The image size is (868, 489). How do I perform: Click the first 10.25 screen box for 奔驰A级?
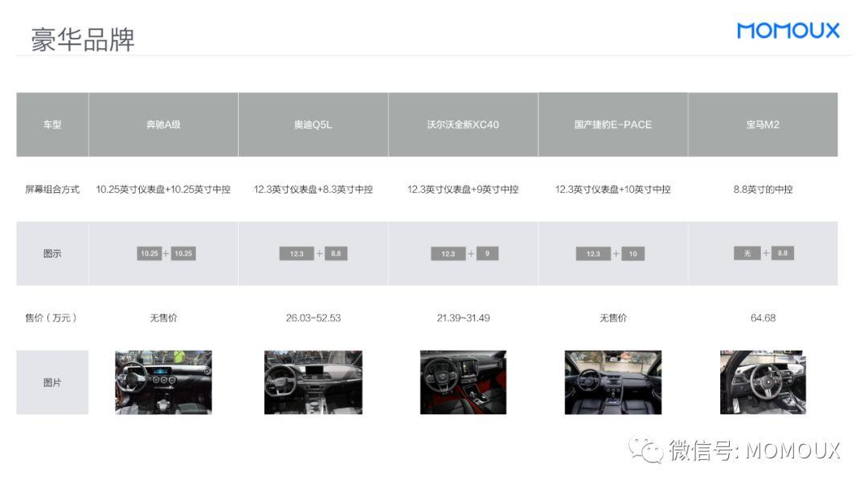[x=149, y=253]
